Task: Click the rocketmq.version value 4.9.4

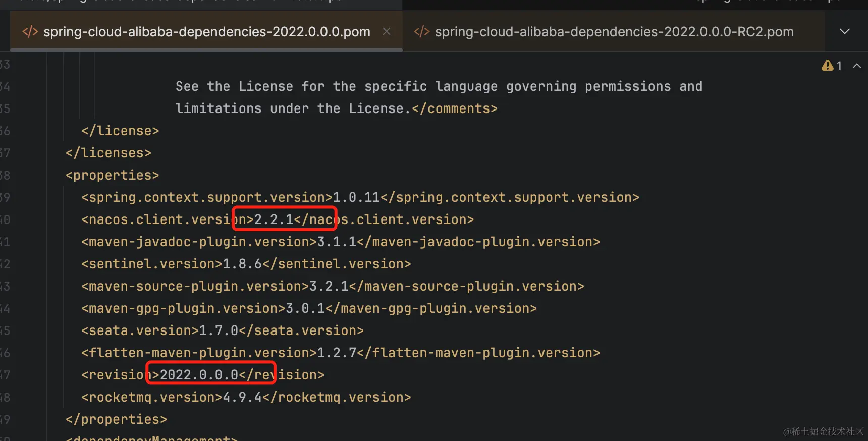Action: [x=242, y=397]
